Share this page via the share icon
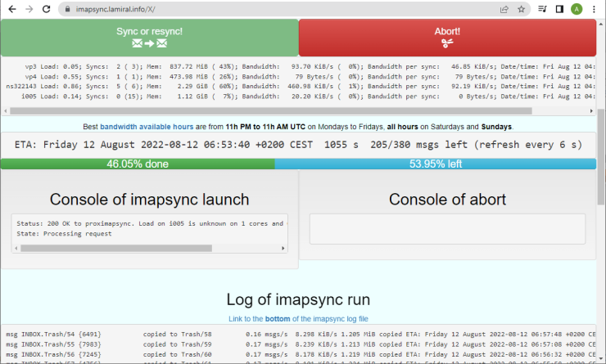606x364 pixels. (x=504, y=9)
